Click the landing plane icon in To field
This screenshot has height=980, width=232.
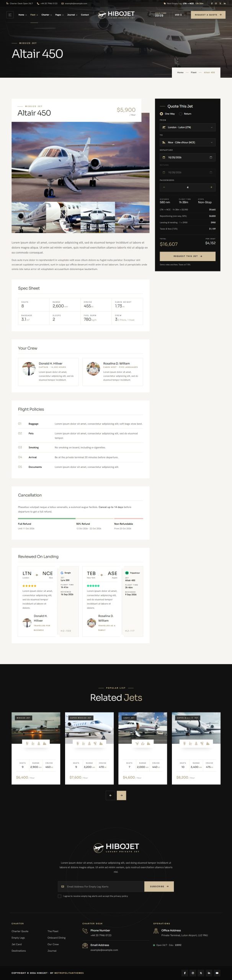tap(164, 142)
